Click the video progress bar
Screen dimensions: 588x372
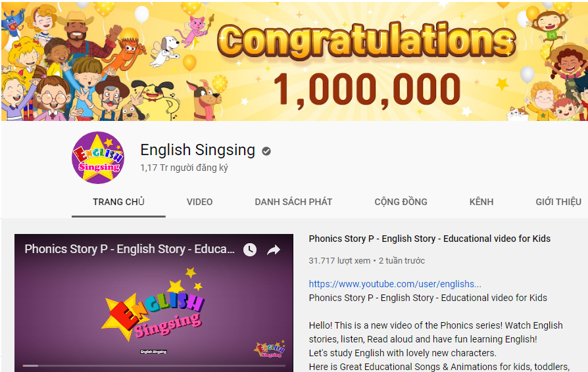[154, 365]
